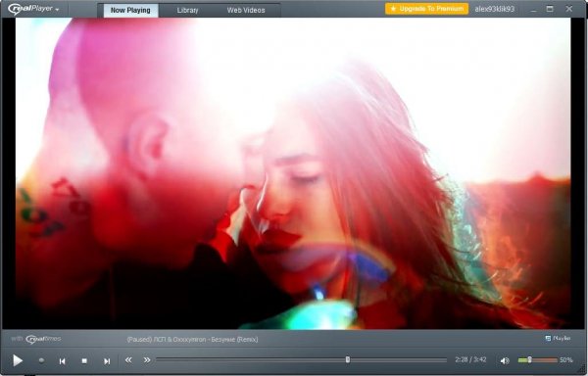Screen dimensions: 588x376
Task: Stop playback with the stop button
Action: [x=84, y=361]
